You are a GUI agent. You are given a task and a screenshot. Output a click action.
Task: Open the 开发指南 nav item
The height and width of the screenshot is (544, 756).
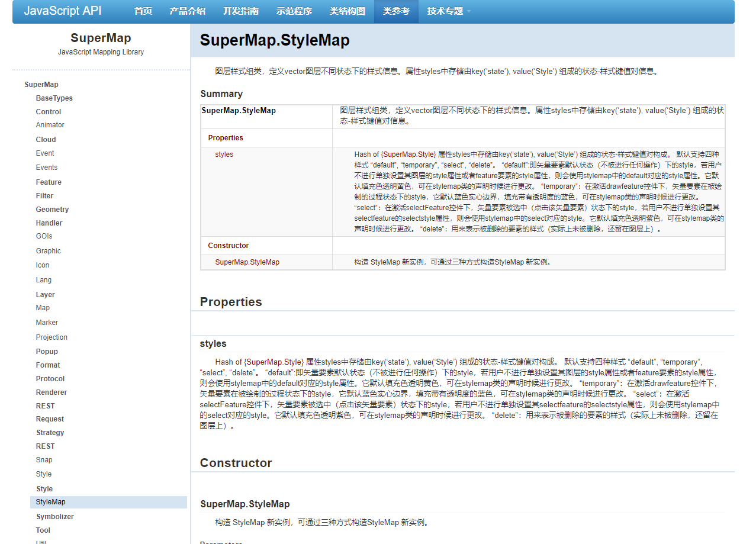(x=241, y=11)
